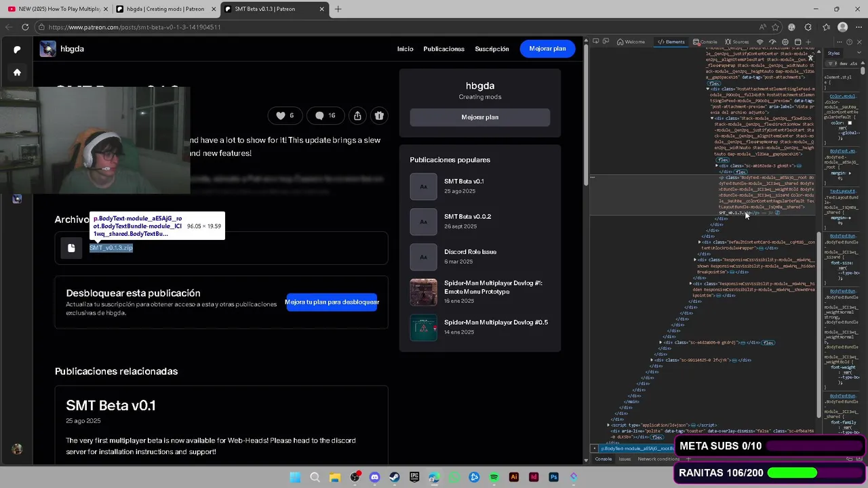Open Spider-Man Multiplayer Devlog #0.5 thumbnail
This screenshot has height=488, width=868.
(423, 327)
